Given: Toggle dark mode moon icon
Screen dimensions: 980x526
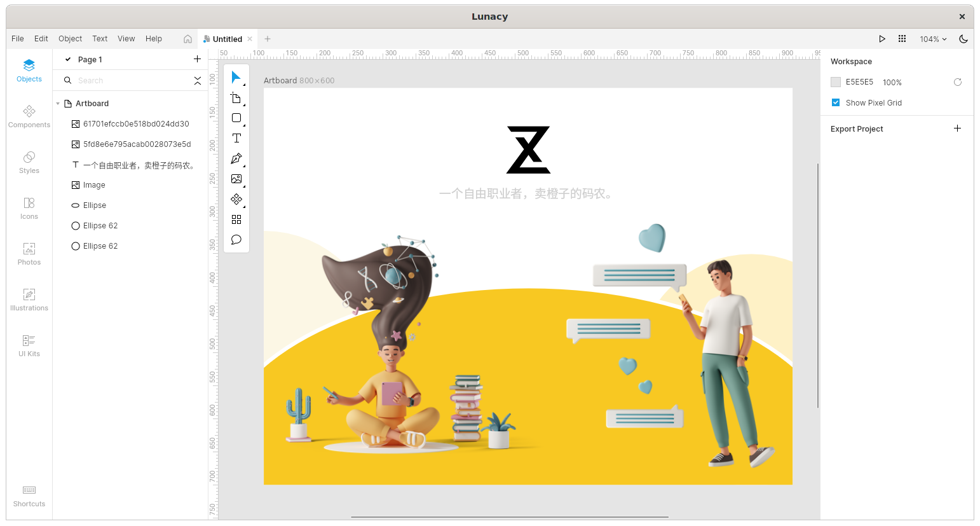Looking at the screenshot, I should click(x=963, y=39).
